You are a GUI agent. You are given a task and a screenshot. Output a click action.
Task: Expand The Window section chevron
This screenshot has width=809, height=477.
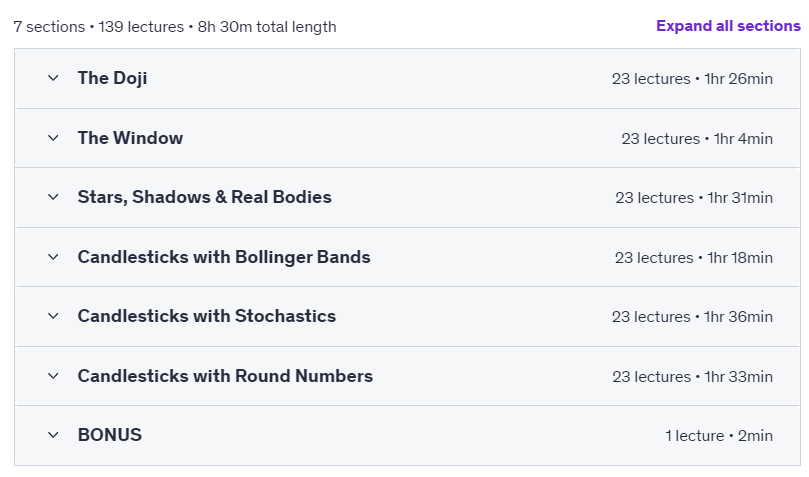coord(53,138)
